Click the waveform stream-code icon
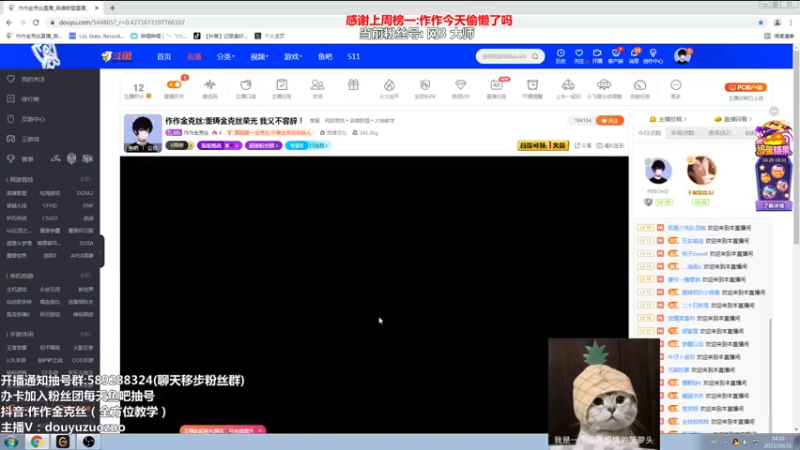This screenshot has height=450, width=800. pos(210,85)
